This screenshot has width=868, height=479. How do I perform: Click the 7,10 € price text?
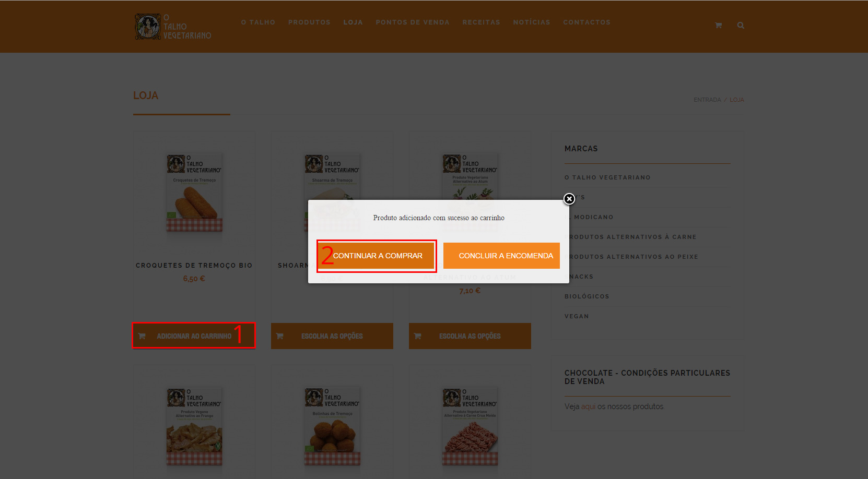[470, 291]
